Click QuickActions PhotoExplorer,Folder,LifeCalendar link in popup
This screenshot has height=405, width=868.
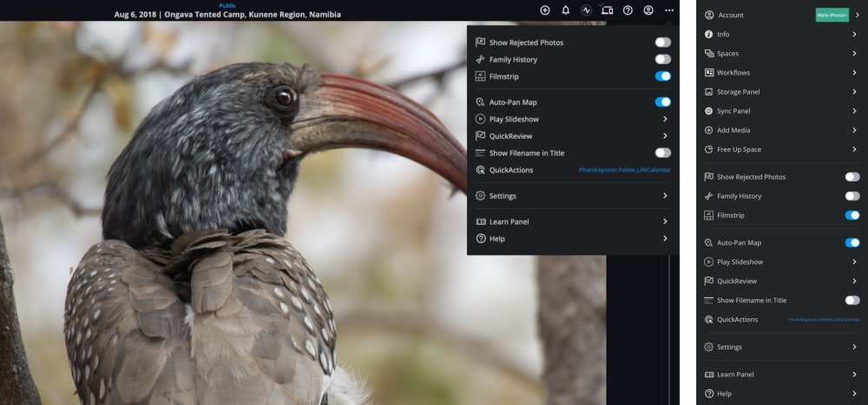pyautogui.click(x=624, y=170)
